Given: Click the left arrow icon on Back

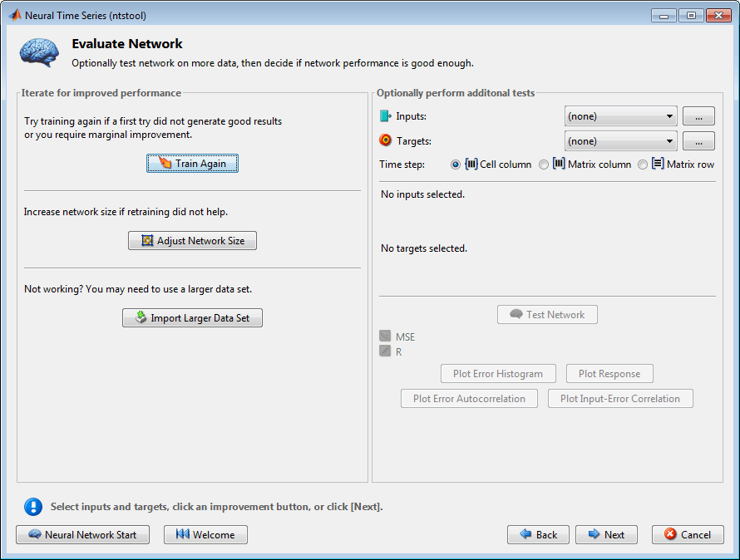Looking at the screenshot, I should click(x=525, y=533).
